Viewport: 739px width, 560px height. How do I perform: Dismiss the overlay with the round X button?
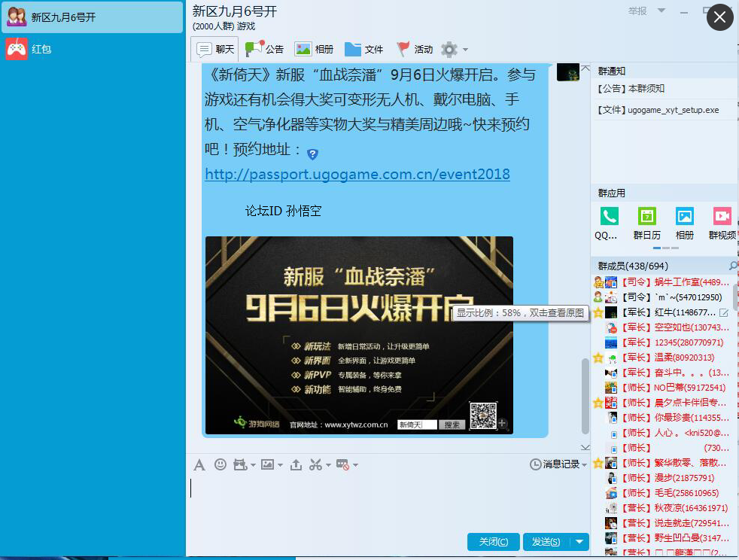(719, 17)
